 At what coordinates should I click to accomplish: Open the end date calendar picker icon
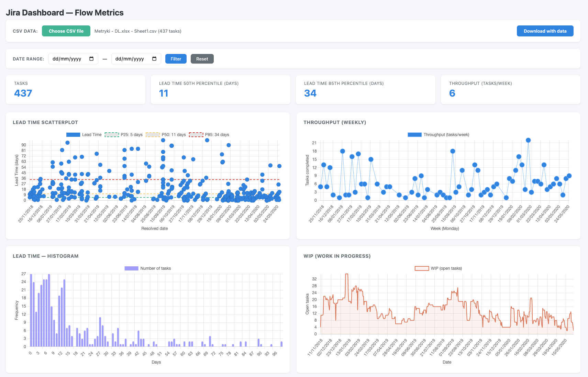(154, 58)
